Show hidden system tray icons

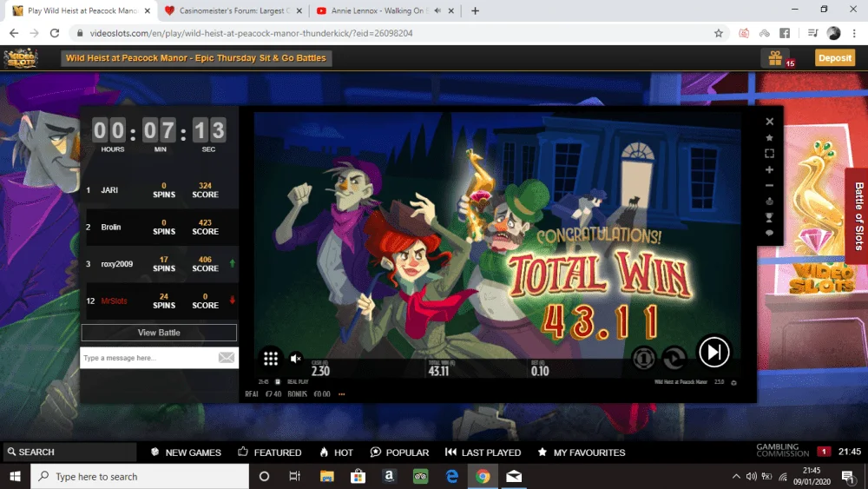tap(736, 476)
